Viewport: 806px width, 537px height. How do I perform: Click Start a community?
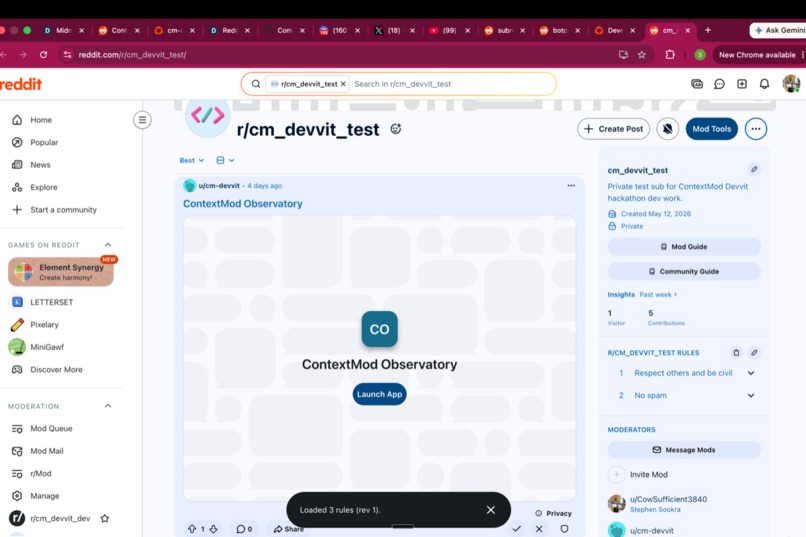[x=62, y=210]
